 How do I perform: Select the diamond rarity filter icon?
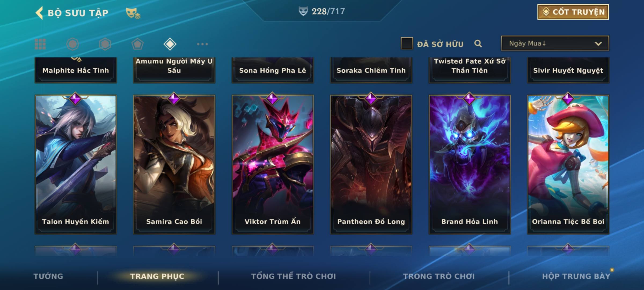(170, 44)
